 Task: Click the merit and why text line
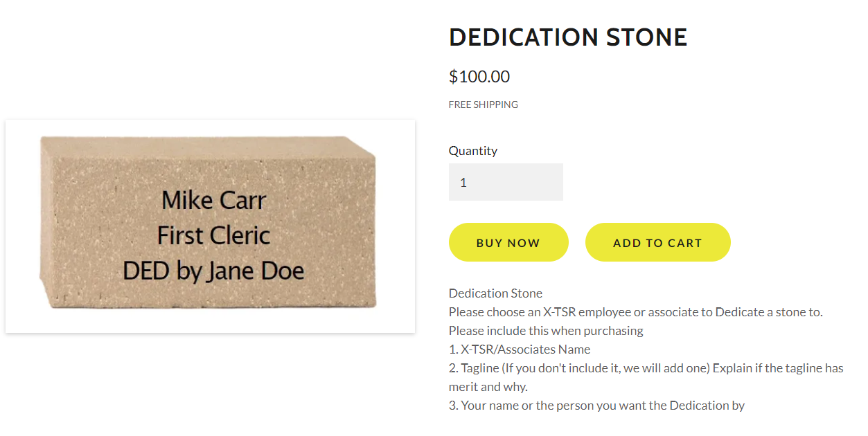tap(488, 387)
